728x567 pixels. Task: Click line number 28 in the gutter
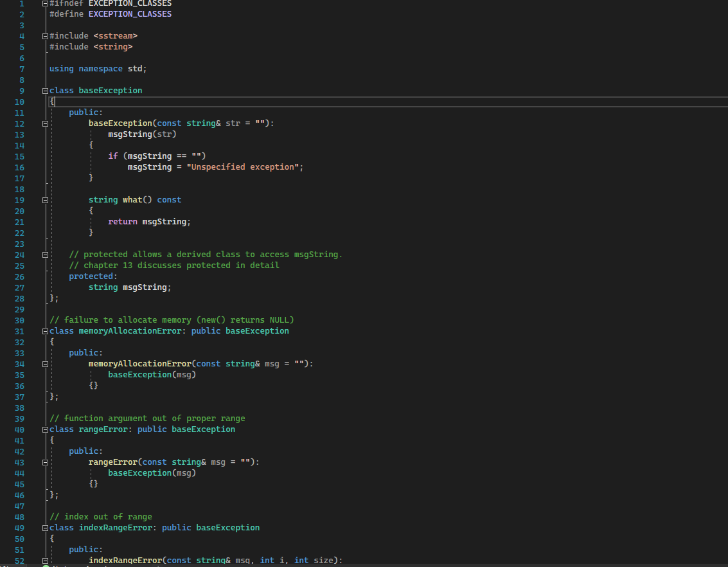point(19,298)
